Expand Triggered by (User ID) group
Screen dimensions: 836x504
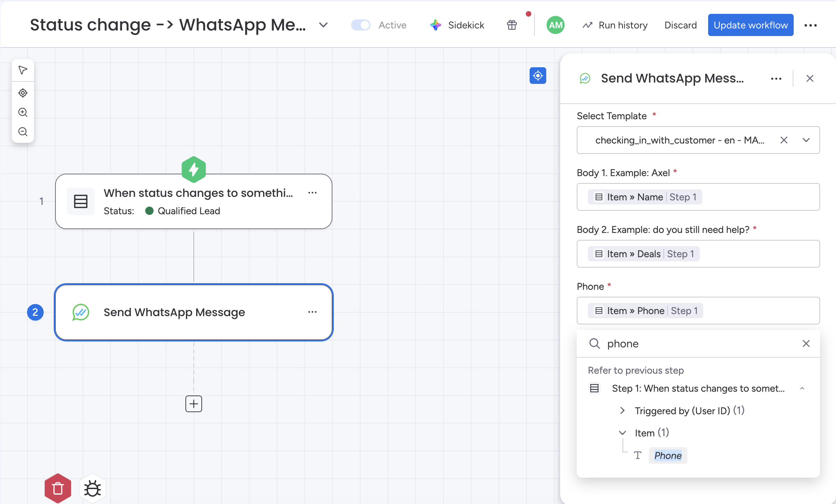(x=622, y=411)
